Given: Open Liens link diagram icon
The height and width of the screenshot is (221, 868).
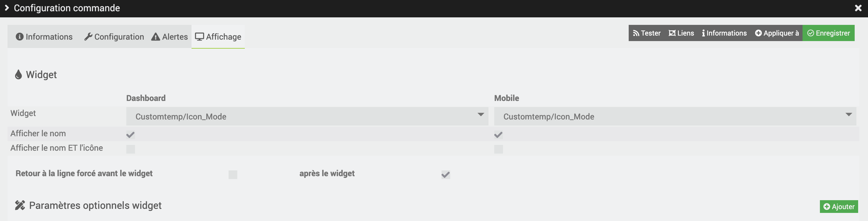Looking at the screenshot, I should point(672,33).
